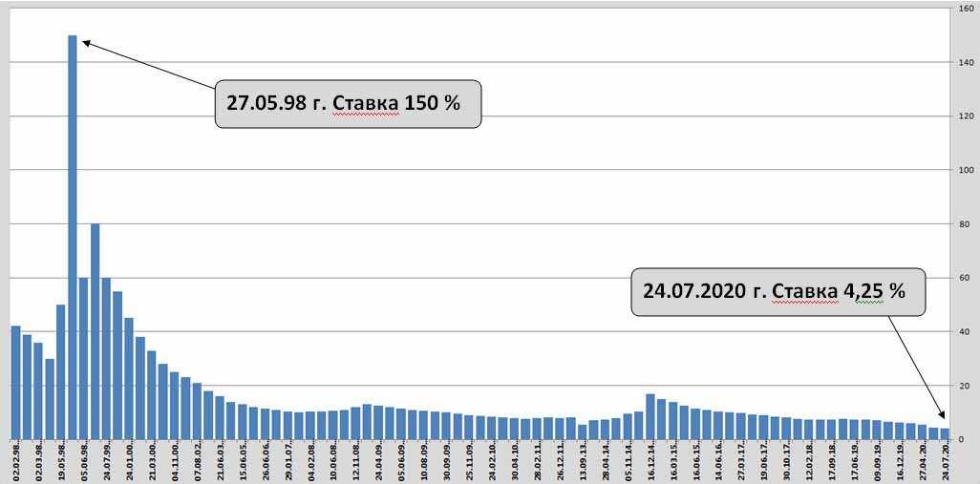Click the x-axis date label 30.09.09
Image resolution: width=980 pixels, height=484 pixels.
(x=446, y=461)
